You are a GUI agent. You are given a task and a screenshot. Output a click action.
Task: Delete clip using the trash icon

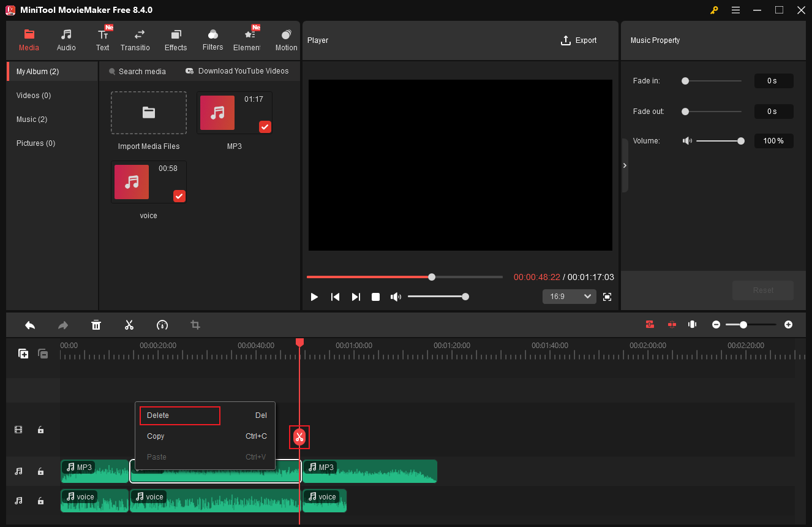point(96,325)
